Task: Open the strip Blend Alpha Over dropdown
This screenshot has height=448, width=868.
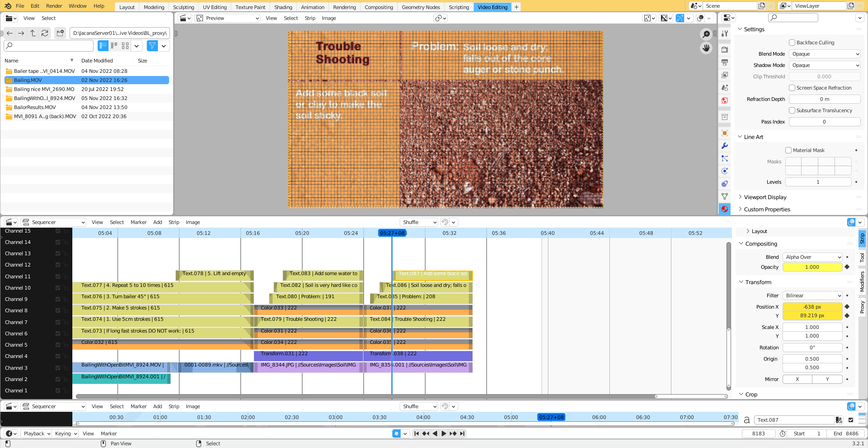Action: [812, 257]
